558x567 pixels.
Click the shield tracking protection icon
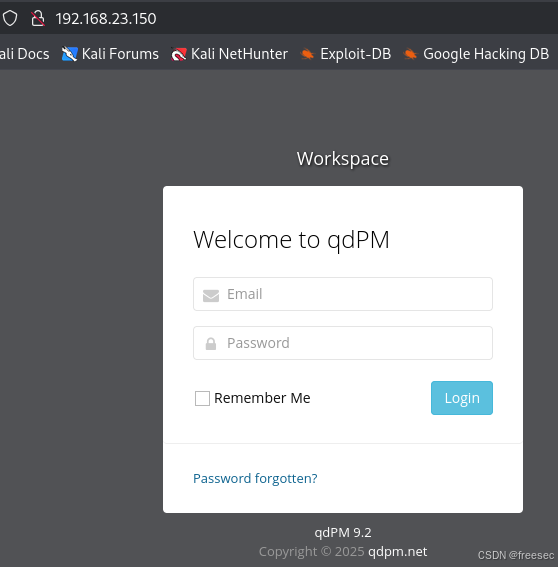click(x=10, y=18)
